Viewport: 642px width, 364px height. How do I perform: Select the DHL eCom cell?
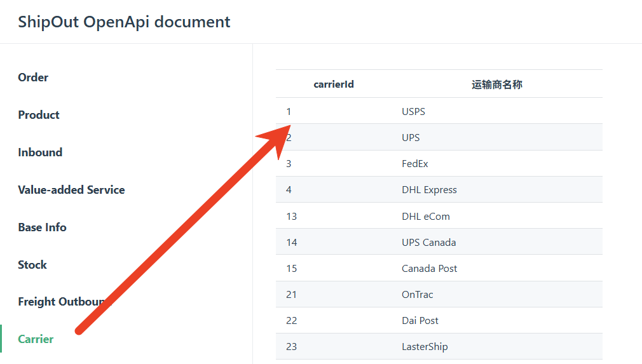(x=426, y=217)
